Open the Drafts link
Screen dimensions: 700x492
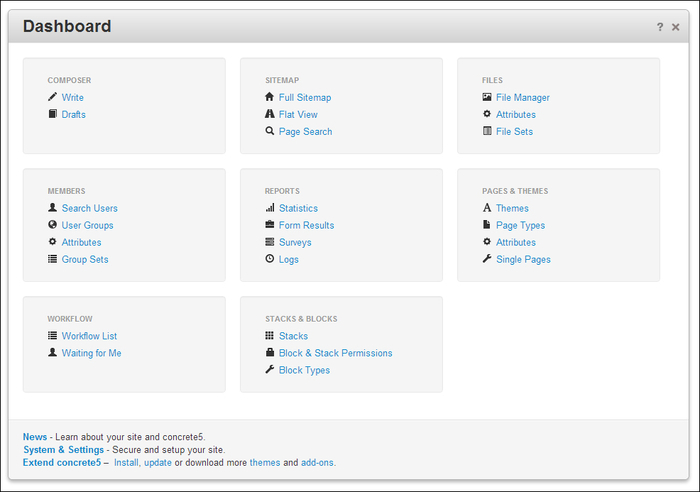pos(73,114)
